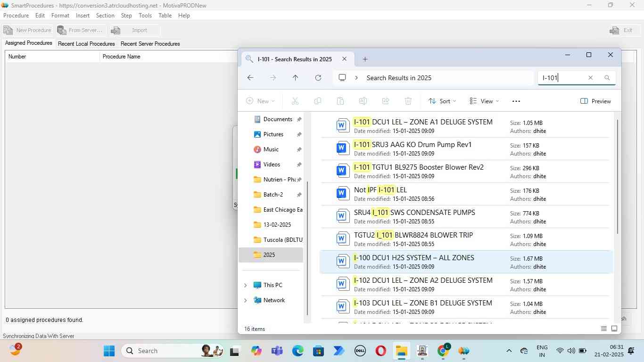Click the search magnifier icon in search box
The height and width of the screenshot is (362, 644).
pyautogui.click(x=607, y=78)
